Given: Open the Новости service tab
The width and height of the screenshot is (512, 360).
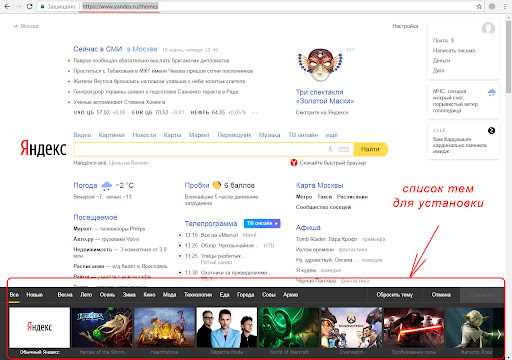Looking at the screenshot, I should coord(144,135).
